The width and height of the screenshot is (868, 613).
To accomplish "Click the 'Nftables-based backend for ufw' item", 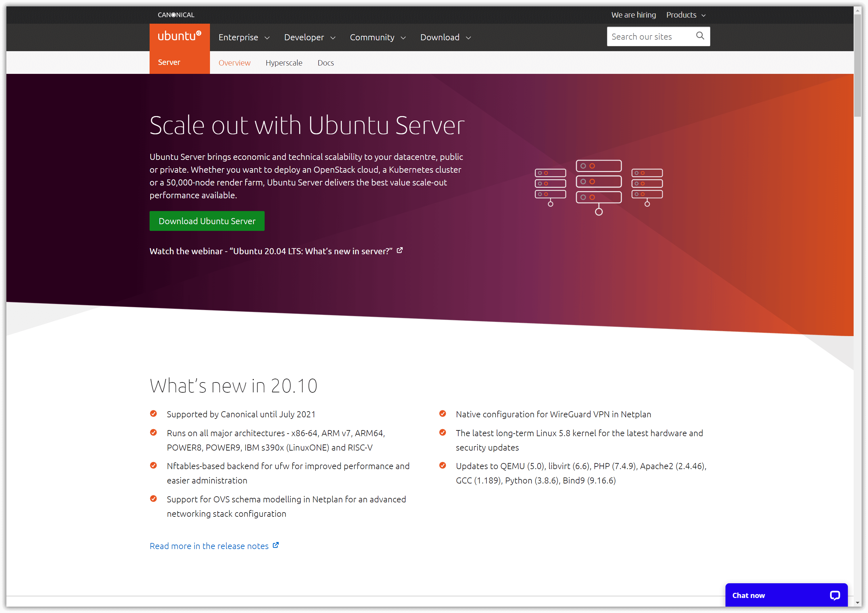I will [288, 473].
